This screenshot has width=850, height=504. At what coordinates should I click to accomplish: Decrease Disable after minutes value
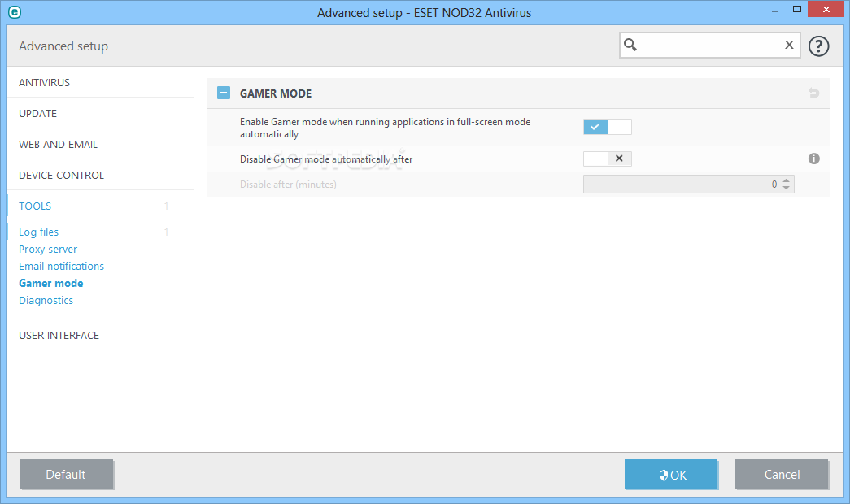coord(786,188)
